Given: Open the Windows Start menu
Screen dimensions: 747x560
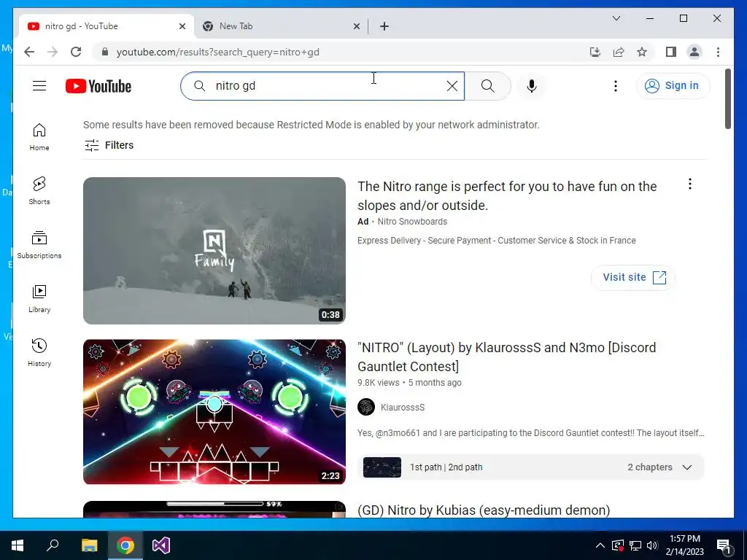Looking at the screenshot, I should [x=18, y=545].
